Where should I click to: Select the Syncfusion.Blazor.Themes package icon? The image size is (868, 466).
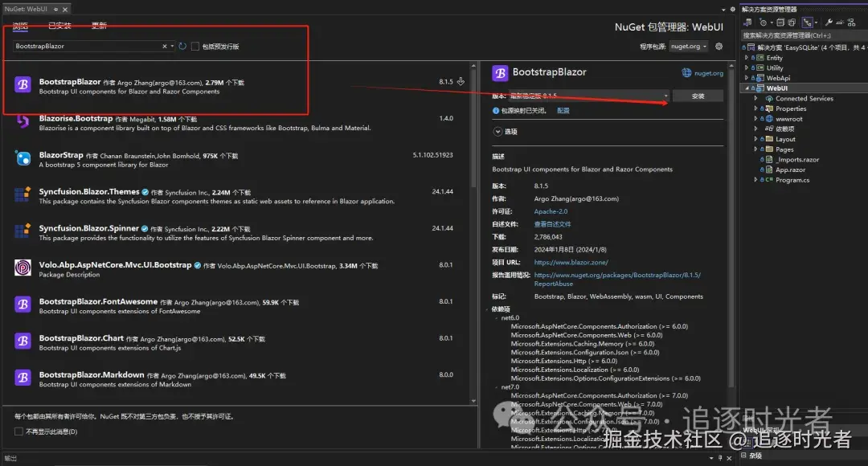23,194
